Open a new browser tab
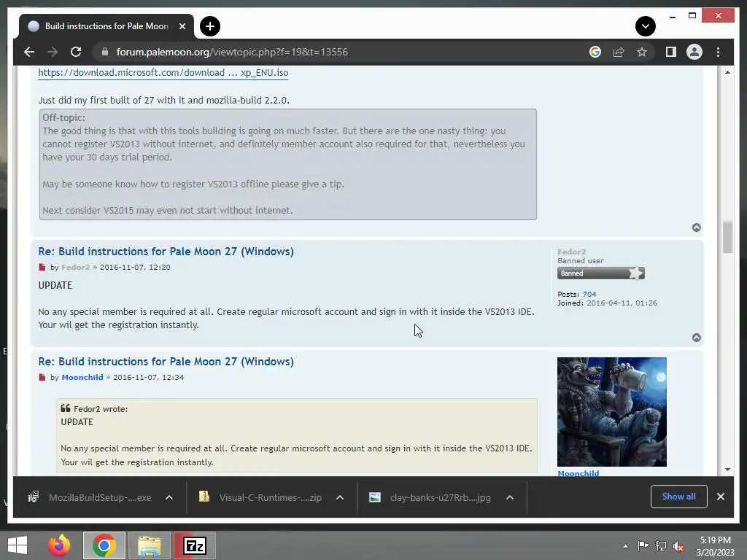This screenshot has height=560, width=747. coord(210,26)
